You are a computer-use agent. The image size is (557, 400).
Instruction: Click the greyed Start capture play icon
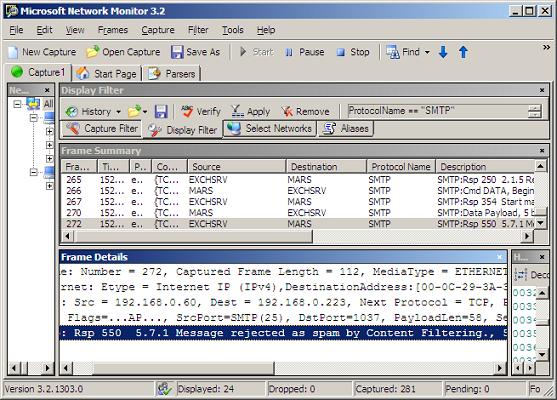[x=243, y=52]
